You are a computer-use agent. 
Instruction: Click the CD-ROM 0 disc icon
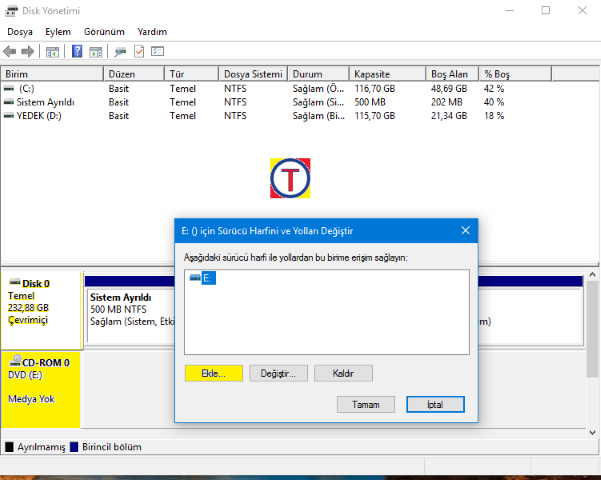(x=16, y=360)
